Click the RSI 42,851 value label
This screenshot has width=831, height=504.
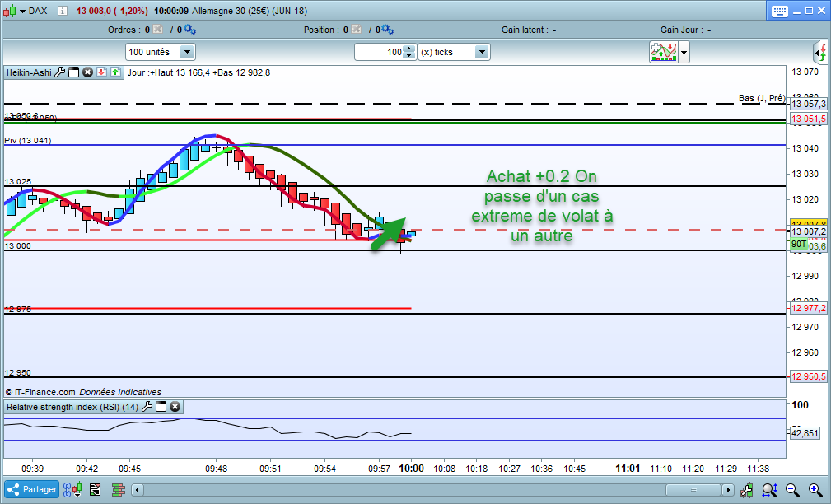(x=805, y=433)
